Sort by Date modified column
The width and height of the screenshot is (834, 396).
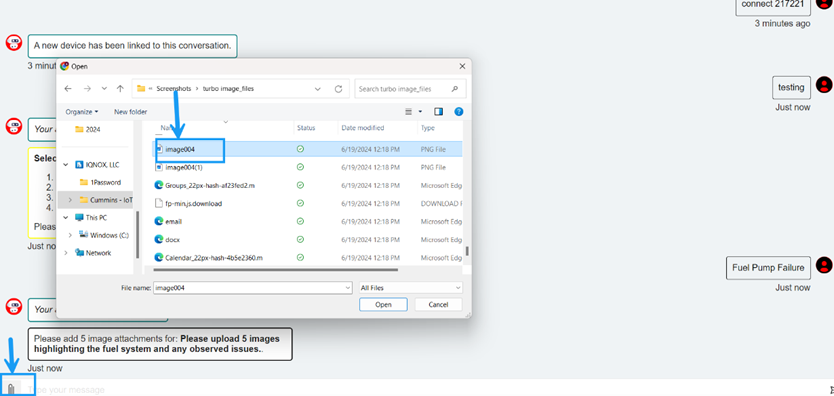(x=363, y=128)
